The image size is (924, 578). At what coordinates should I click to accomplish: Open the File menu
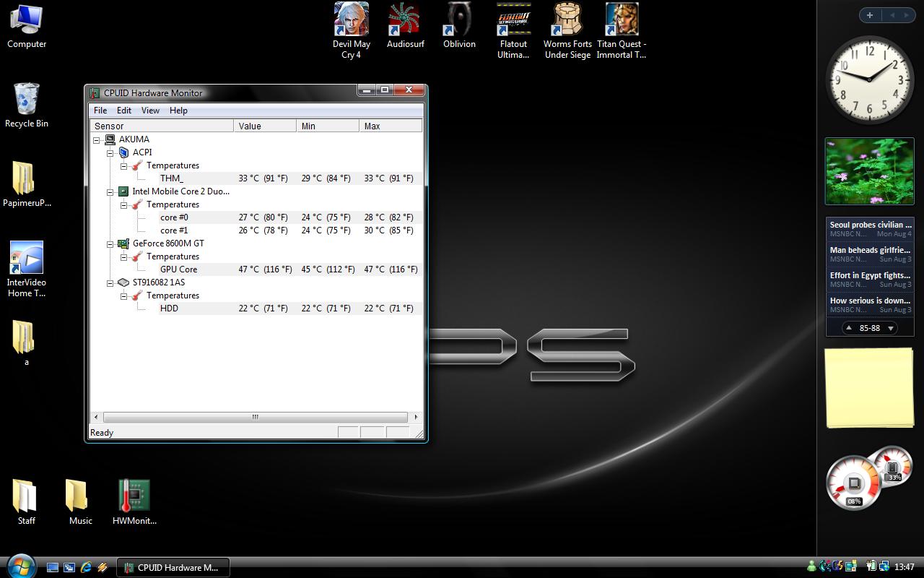pos(100,111)
